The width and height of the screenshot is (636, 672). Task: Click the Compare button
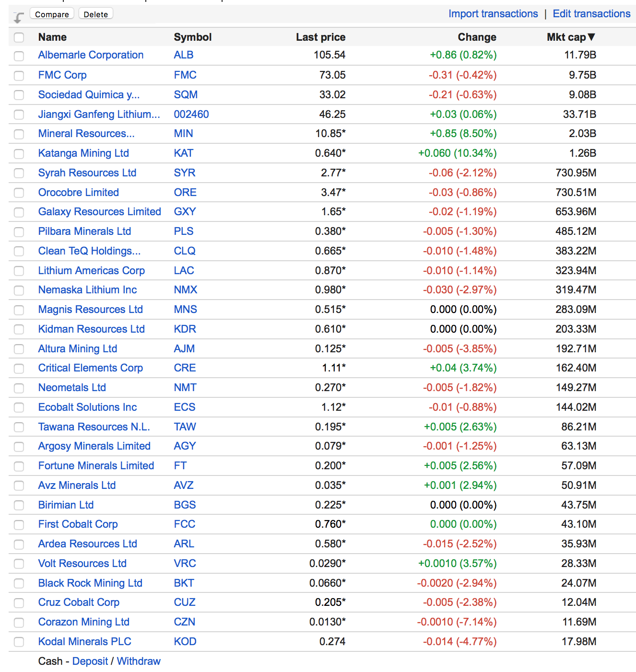point(52,14)
